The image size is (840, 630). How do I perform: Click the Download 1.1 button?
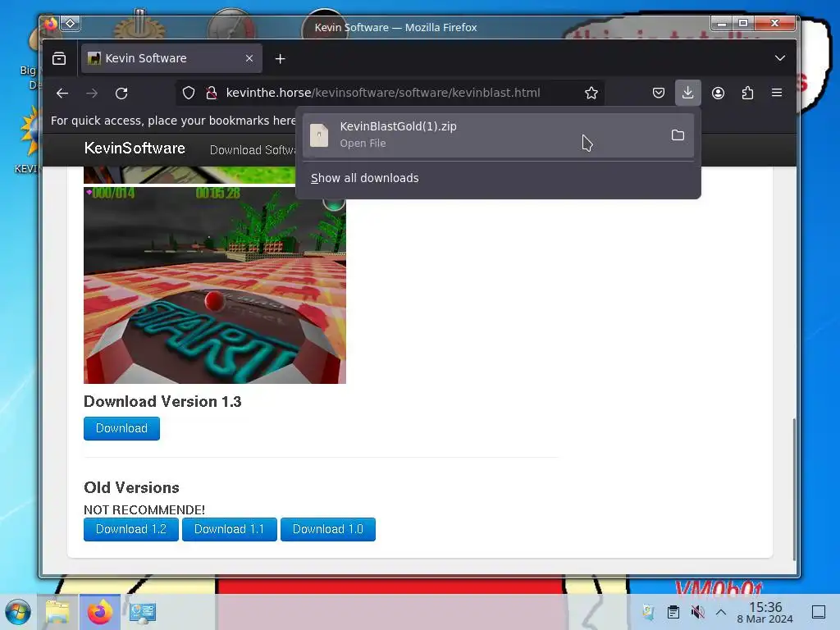[x=230, y=529]
